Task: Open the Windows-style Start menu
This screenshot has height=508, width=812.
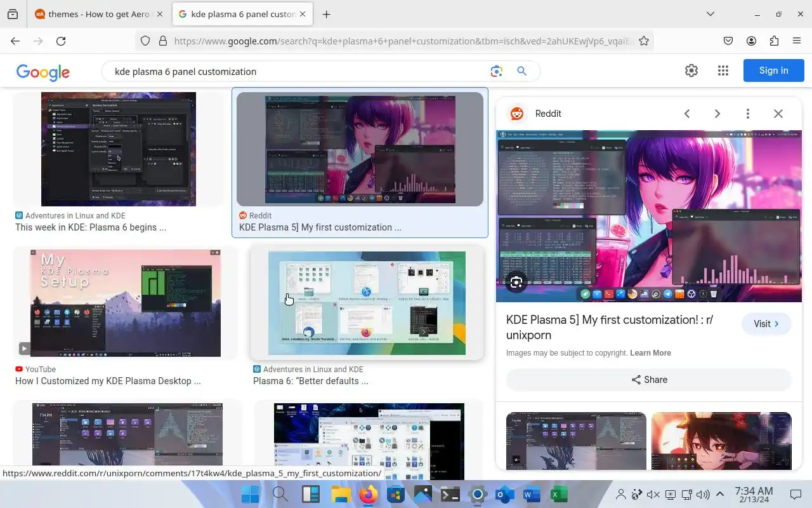Action: click(x=250, y=494)
